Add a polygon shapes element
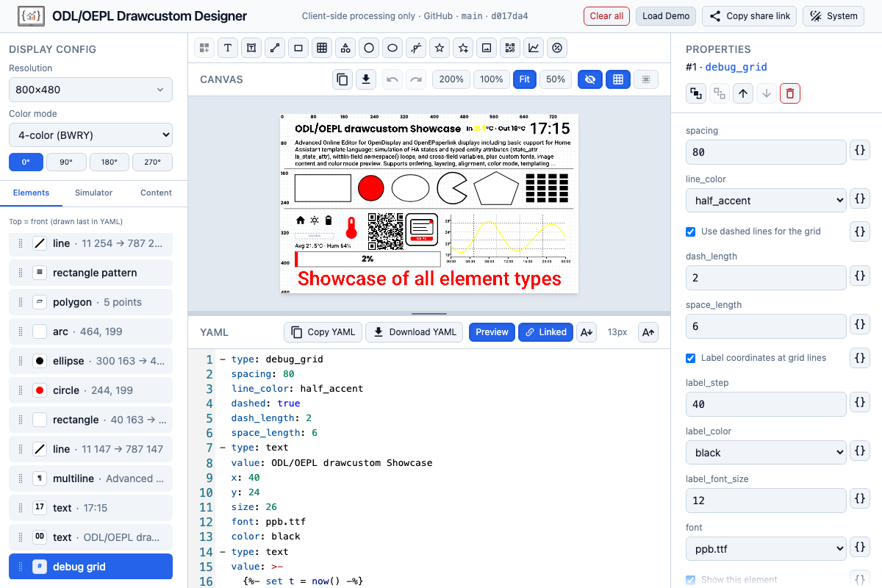 345,48
